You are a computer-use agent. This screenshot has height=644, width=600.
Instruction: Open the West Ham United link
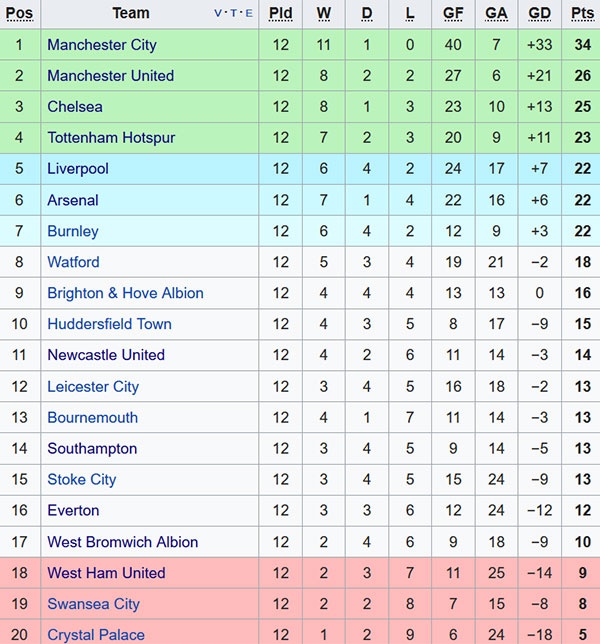click(x=106, y=573)
